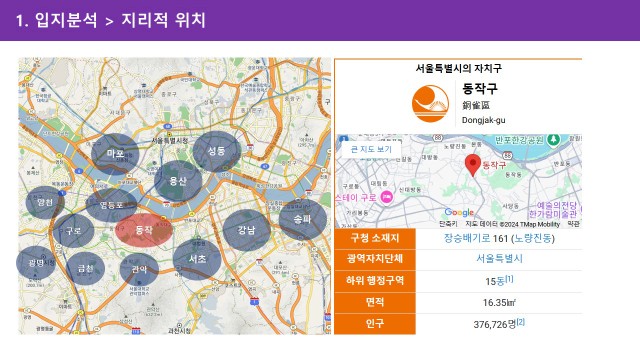Screen dimensions: 640x360
Task: Open the 큰 지도 보기 button
Action: click(371, 149)
